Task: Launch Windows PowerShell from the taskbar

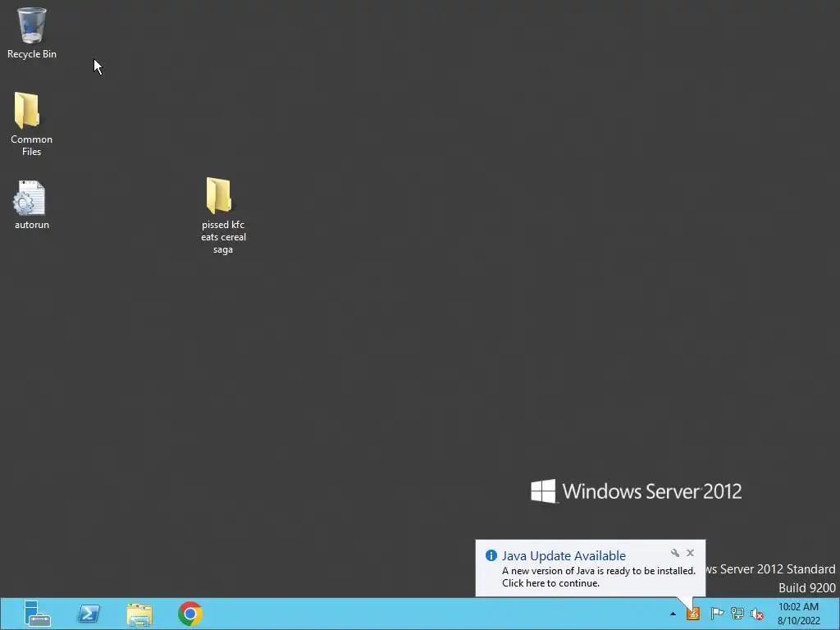Action: coord(89,614)
